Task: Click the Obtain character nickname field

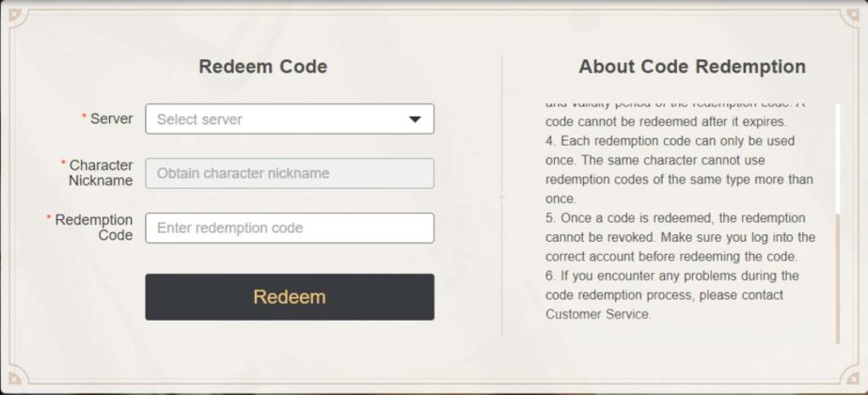Action: coord(289,173)
